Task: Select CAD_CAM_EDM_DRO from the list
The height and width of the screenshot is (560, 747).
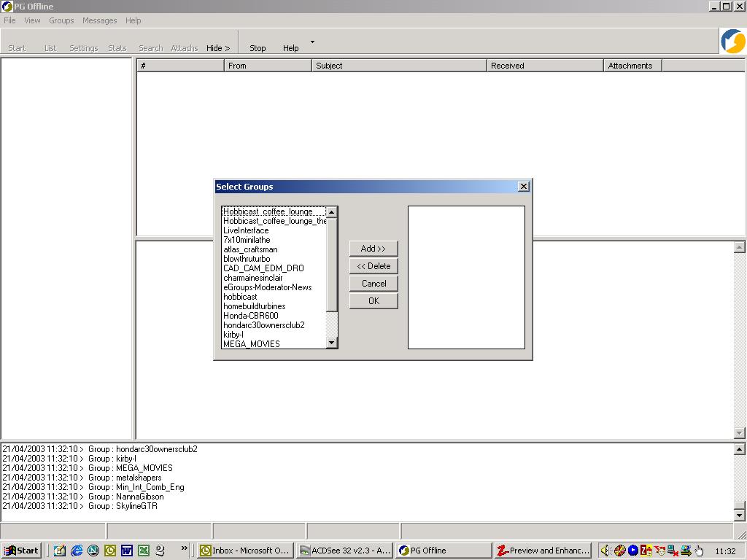Action: point(263,268)
